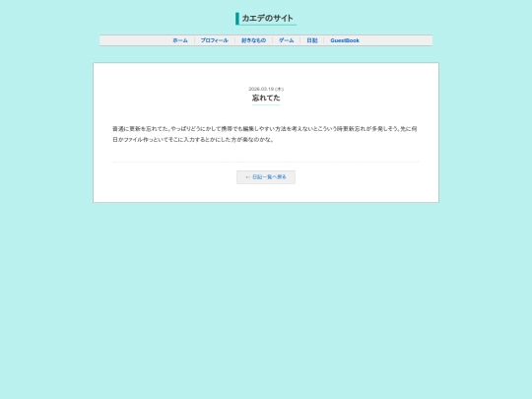Select the ゲーム navigation link
Viewport: 532px width, 399px height.
click(x=286, y=40)
